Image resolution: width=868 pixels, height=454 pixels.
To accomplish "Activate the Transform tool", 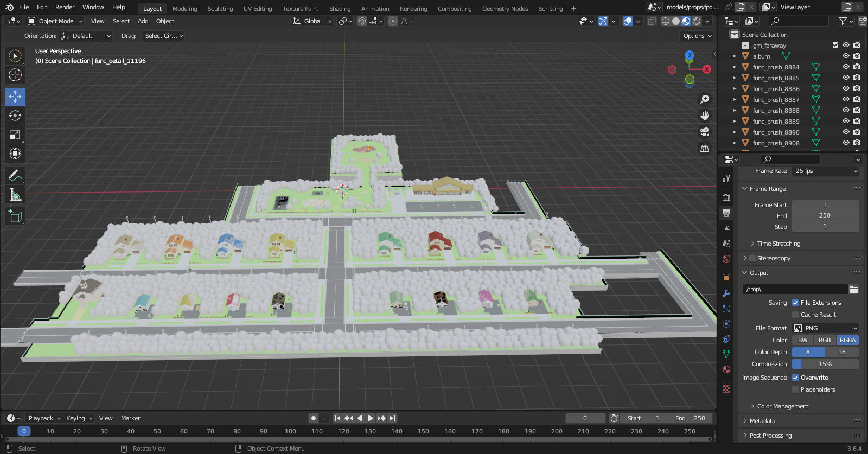I will coord(15,154).
